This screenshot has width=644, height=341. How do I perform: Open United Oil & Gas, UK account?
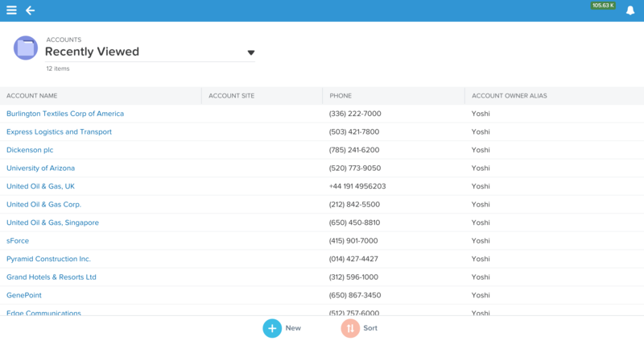(x=40, y=186)
